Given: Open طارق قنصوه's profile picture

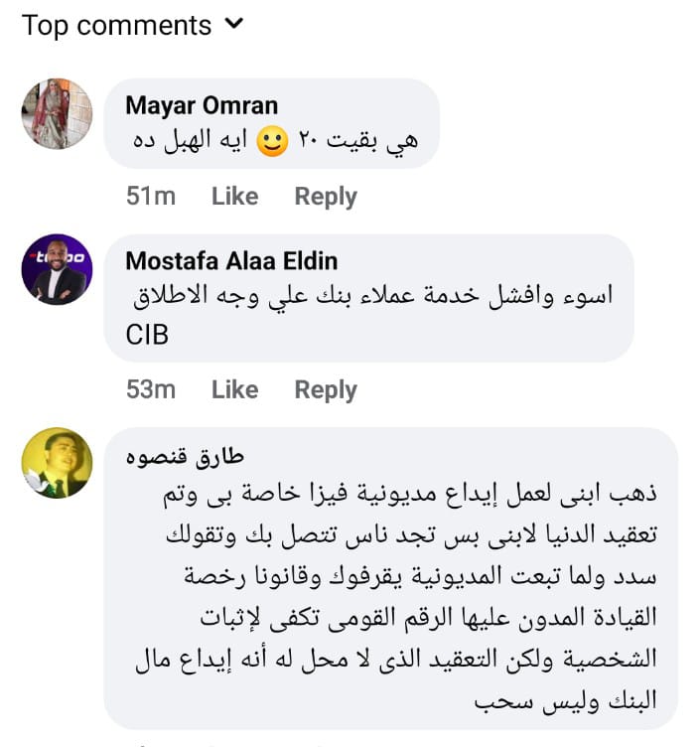Looking at the screenshot, I should (57, 463).
